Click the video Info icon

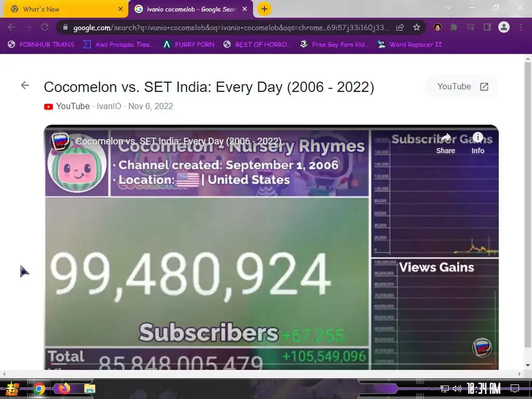pos(478,137)
